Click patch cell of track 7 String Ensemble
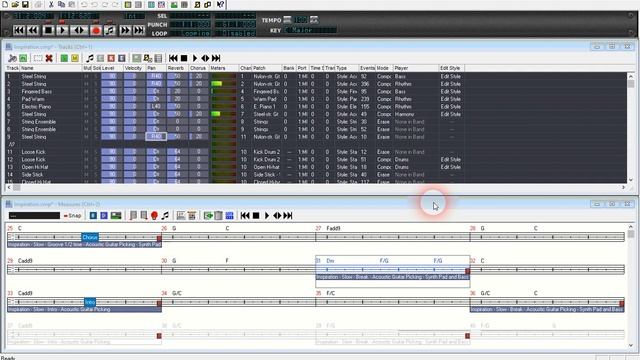 pos(267,122)
